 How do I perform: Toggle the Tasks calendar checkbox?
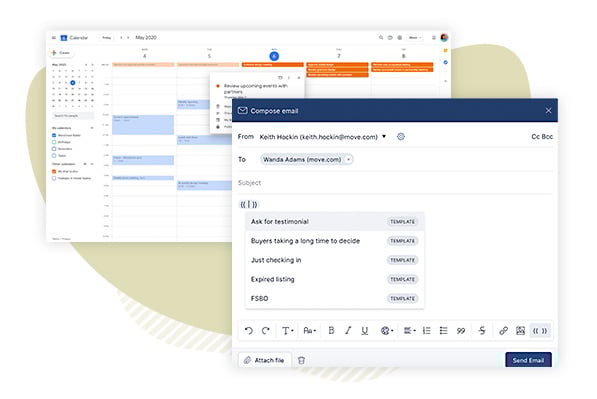point(54,155)
